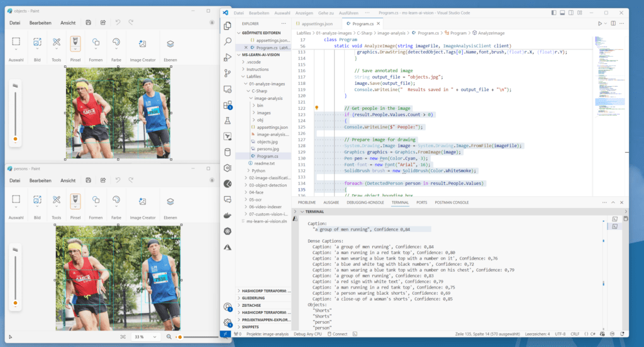Click the save icon in the objects Paint window
The height and width of the screenshot is (347, 644).
click(x=88, y=23)
